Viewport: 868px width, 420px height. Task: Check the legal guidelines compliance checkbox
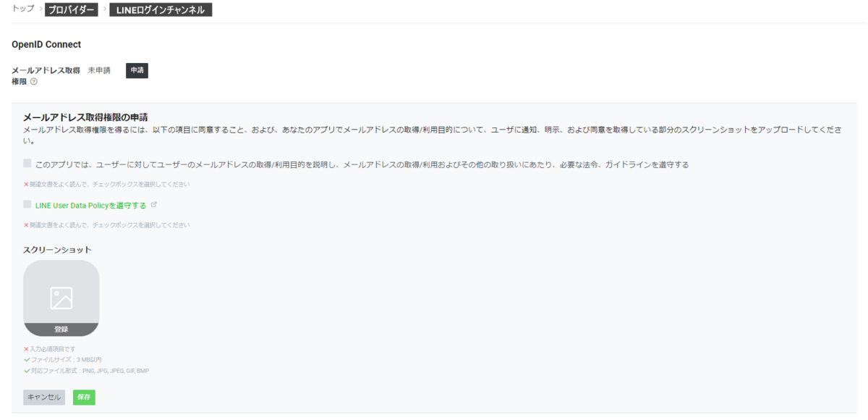click(x=27, y=164)
